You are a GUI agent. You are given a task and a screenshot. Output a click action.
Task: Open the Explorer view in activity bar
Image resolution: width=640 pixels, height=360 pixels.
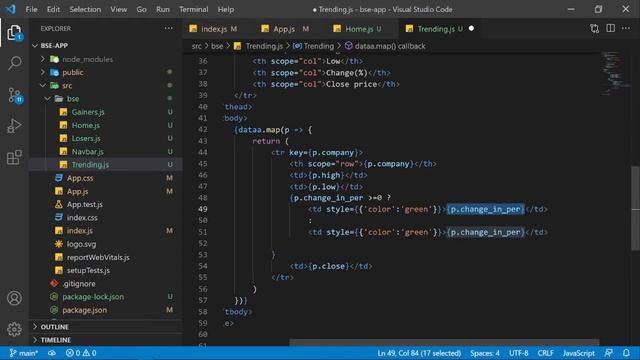tap(14, 33)
